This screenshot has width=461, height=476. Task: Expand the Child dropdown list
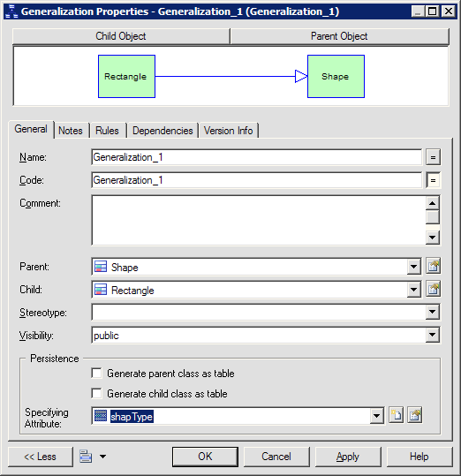(413, 290)
